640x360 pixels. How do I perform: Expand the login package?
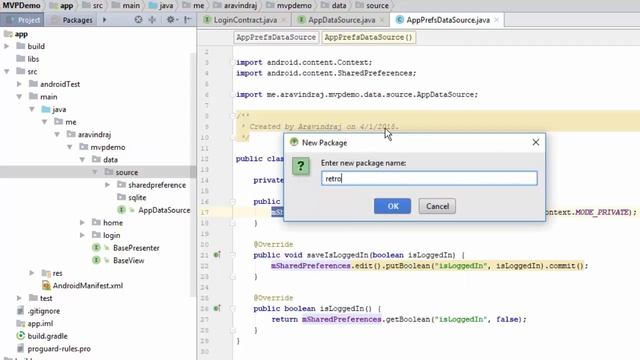pos(82,235)
